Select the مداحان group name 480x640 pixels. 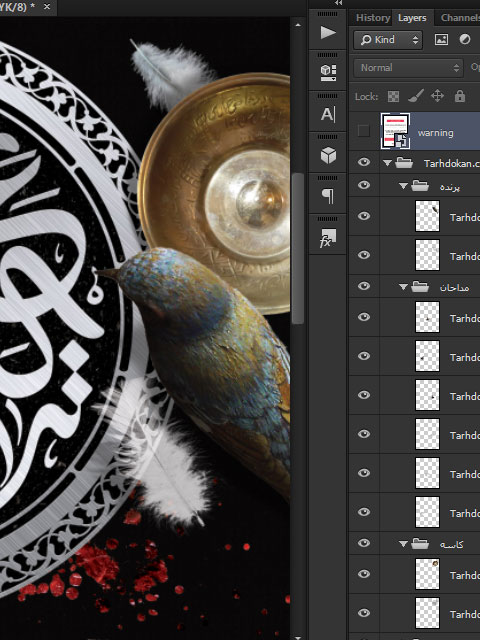454,288
